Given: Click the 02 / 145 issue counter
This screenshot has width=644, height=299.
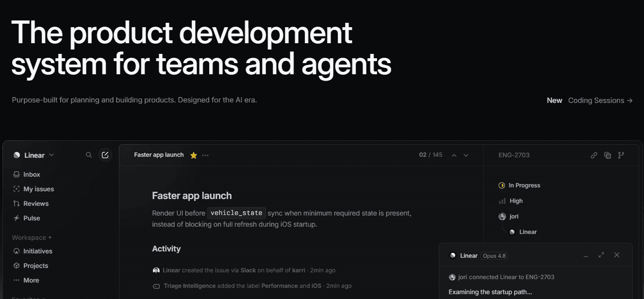Looking at the screenshot, I should coord(431,155).
